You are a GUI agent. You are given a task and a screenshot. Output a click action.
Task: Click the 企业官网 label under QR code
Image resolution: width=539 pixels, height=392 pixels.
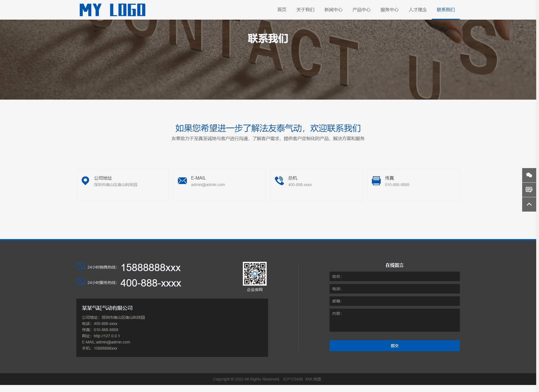click(x=255, y=290)
